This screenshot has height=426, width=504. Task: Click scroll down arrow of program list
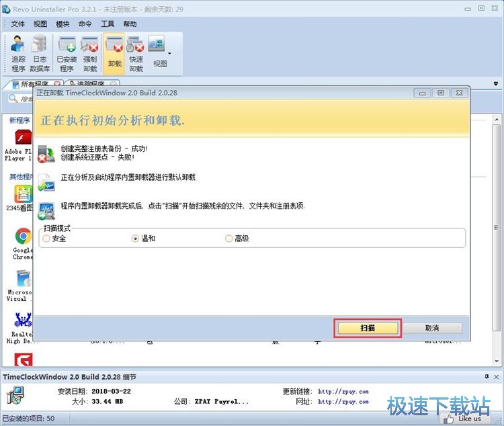click(497, 361)
